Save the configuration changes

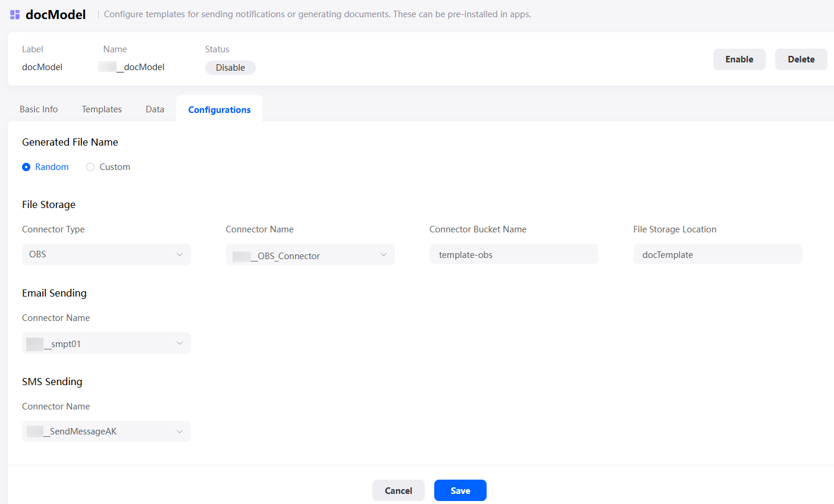tap(460, 490)
